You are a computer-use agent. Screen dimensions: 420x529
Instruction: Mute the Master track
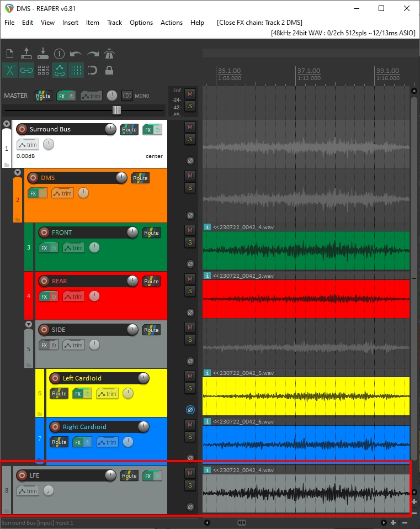click(x=190, y=94)
